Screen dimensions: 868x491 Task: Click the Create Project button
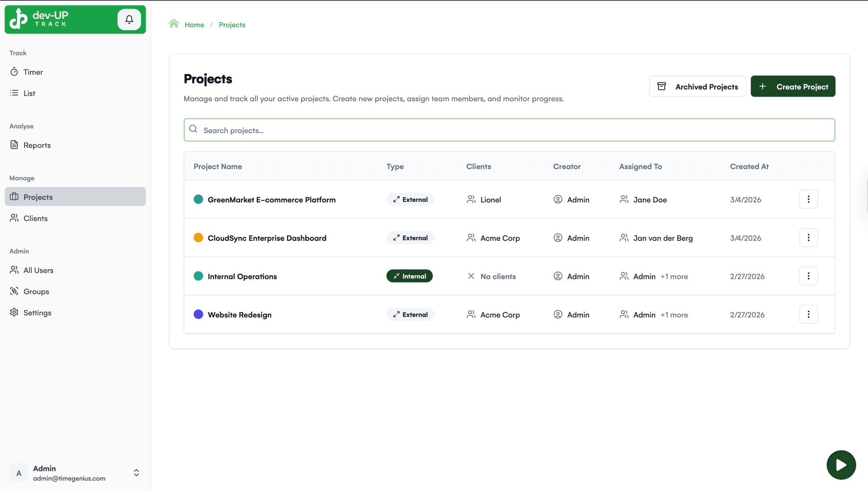[793, 86]
